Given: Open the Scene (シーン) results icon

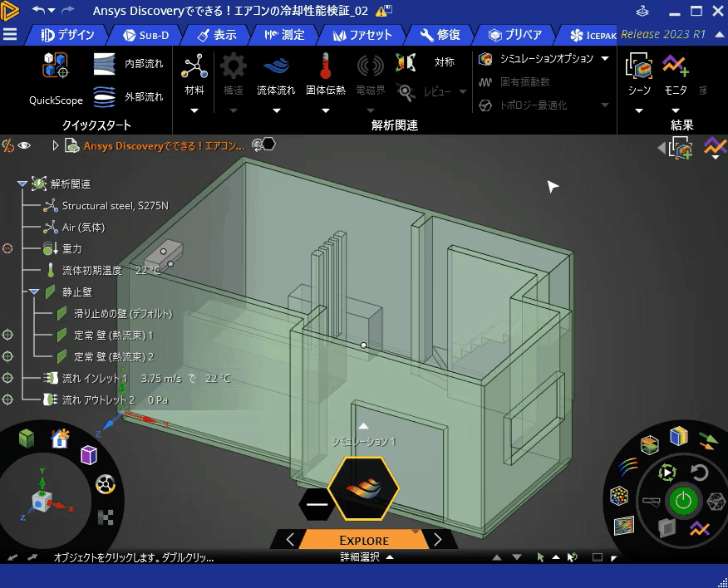Looking at the screenshot, I should (x=639, y=65).
